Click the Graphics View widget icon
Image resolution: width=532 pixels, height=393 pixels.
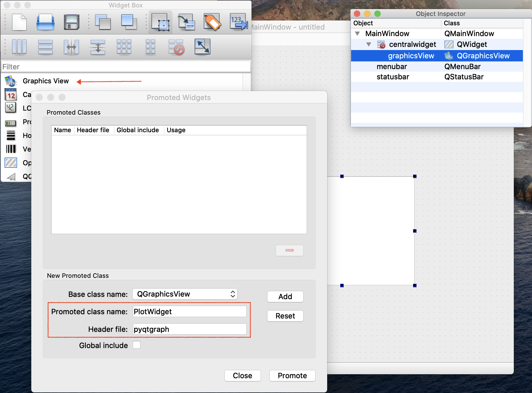point(11,81)
